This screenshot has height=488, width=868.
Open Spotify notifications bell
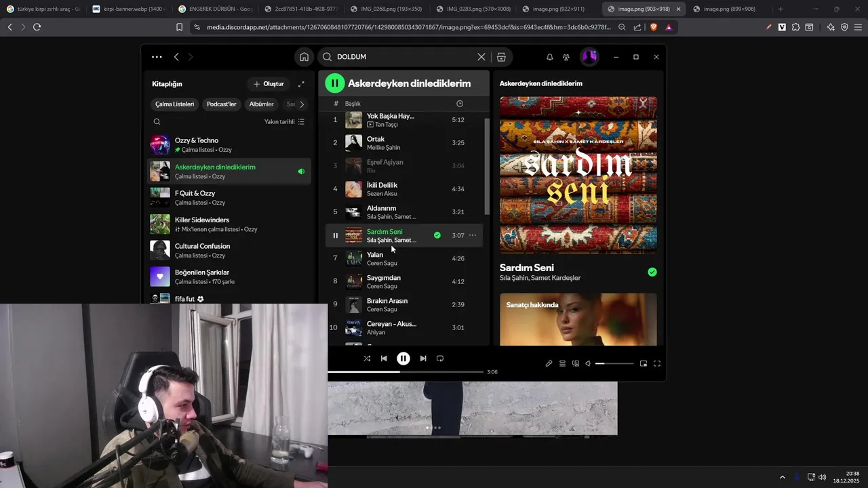pos(550,57)
